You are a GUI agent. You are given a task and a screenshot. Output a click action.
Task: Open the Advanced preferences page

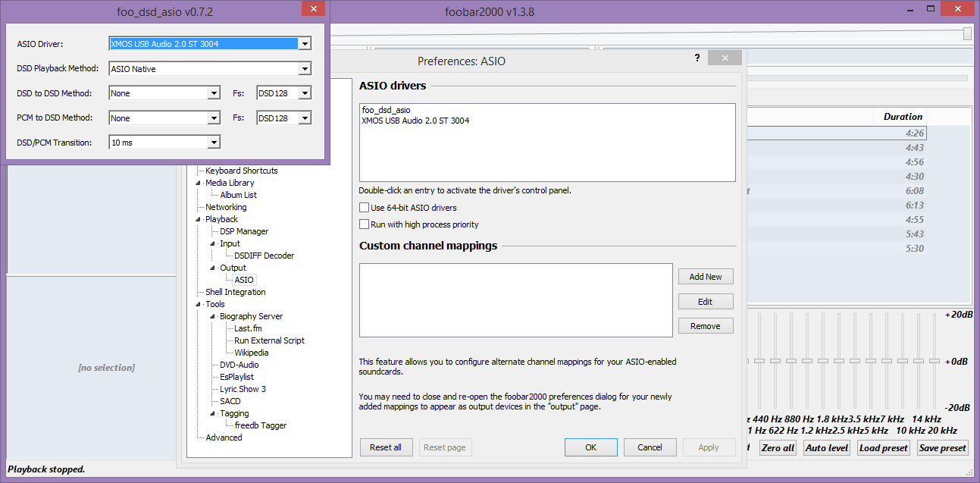224,438
